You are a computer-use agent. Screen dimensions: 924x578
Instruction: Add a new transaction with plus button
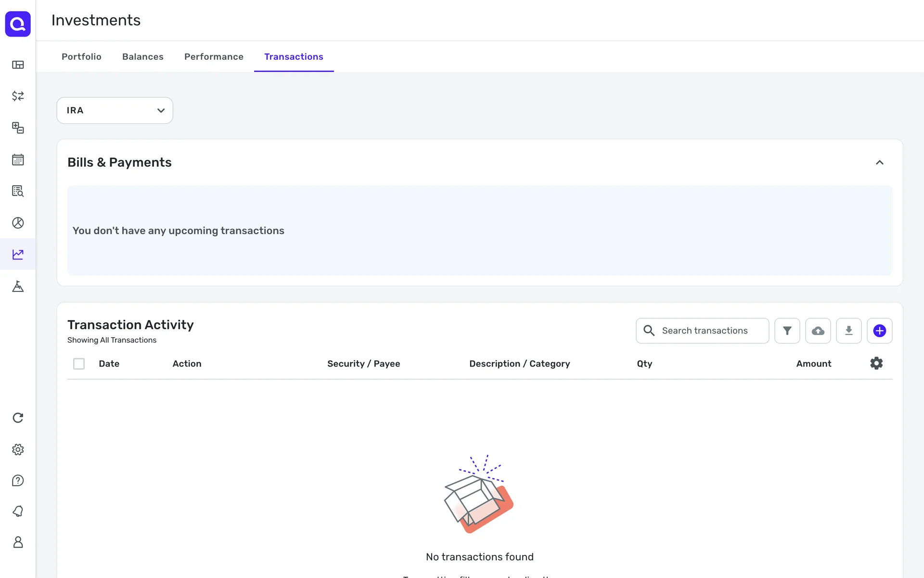tap(879, 330)
